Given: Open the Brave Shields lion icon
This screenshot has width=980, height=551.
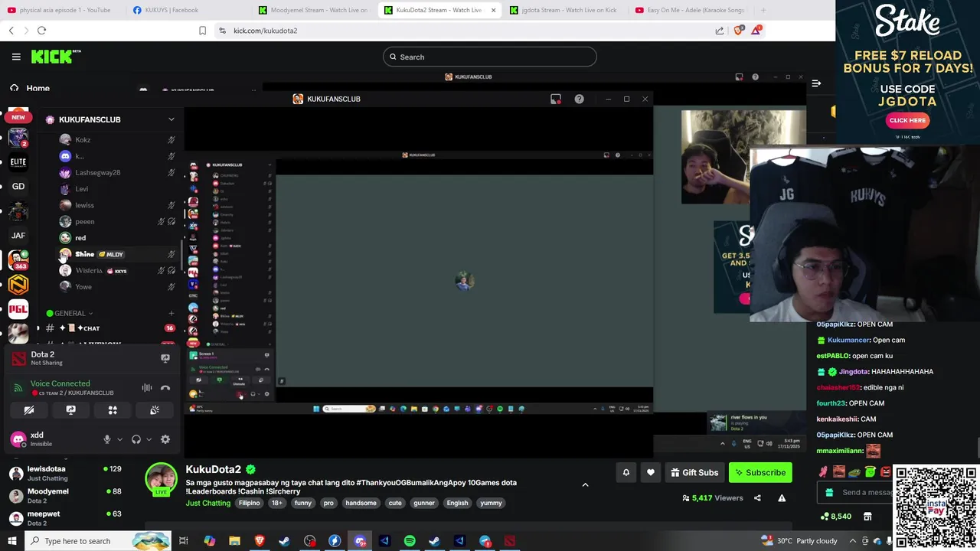Looking at the screenshot, I should (738, 31).
